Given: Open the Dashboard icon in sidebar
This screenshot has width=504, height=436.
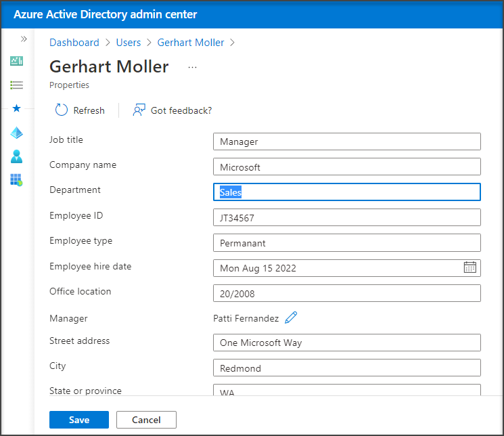Looking at the screenshot, I should [x=17, y=62].
